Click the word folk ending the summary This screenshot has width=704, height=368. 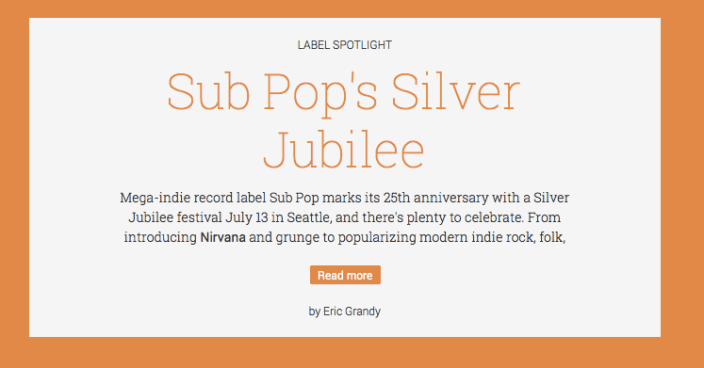coord(552,237)
